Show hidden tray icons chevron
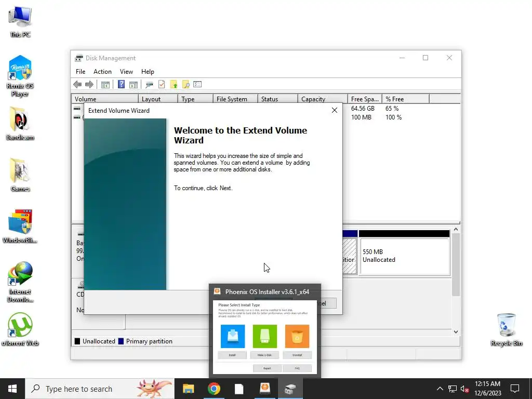Viewport: 532px width, 399px height. [440, 389]
